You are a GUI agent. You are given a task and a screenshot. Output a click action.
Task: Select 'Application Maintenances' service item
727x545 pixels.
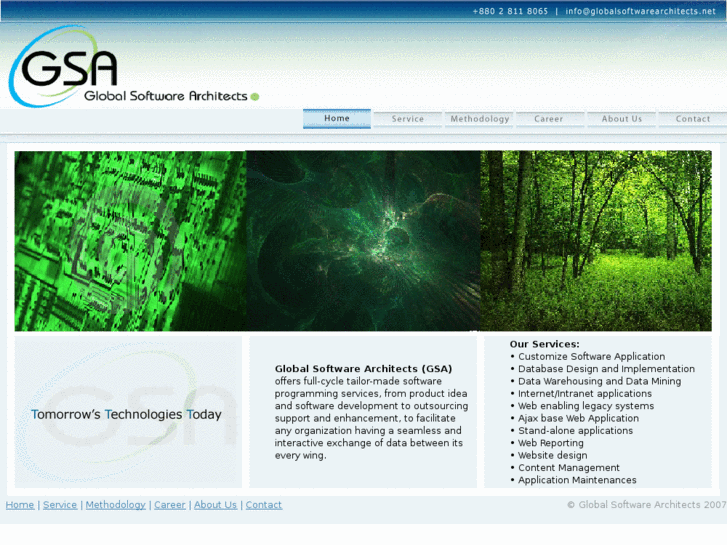pos(577,480)
